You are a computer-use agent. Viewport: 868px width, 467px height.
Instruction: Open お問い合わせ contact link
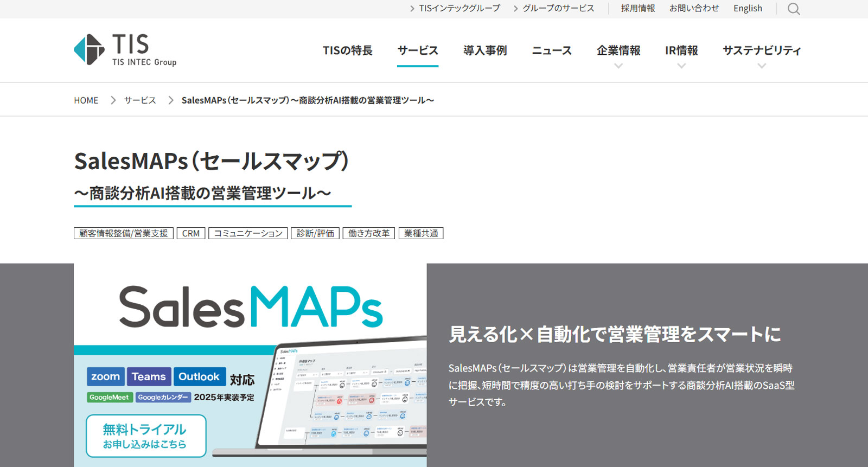tap(694, 8)
